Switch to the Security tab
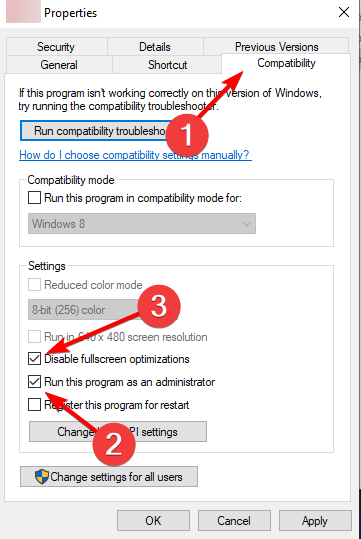The width and height of the screenshot is (361, 539). click(x=56, y=47)
